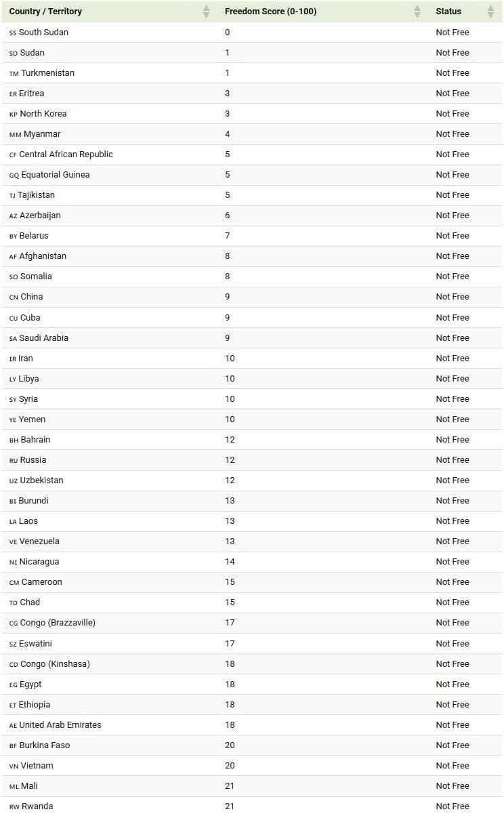The width and height of the screenshot is (504, 820).
Task: Click the Country / Territory column header
Action: pos(45,12)
